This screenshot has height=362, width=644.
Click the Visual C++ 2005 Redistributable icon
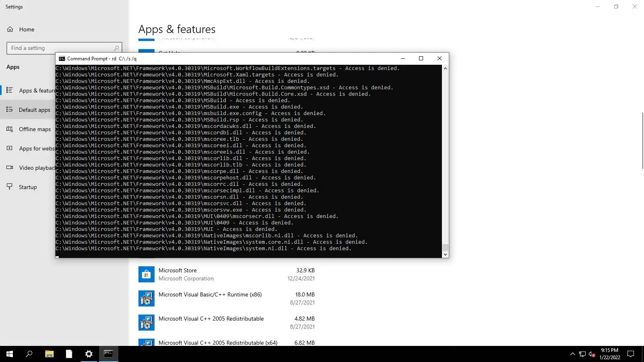147,323
